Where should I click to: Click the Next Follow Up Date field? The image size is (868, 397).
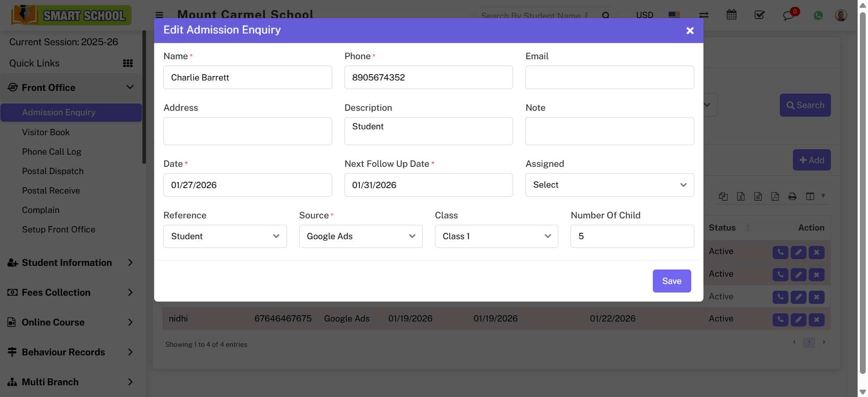pyautogui.click(x=428, y=185)
